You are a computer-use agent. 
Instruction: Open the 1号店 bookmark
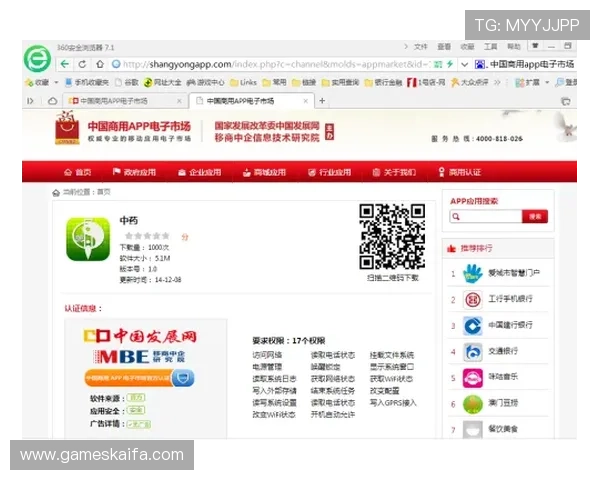[426, 82]
